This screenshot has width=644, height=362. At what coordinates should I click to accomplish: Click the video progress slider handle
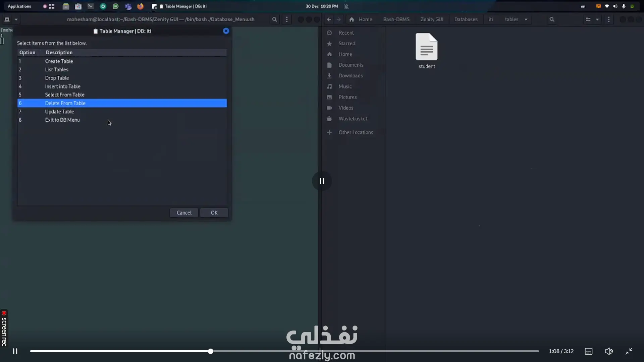[x=210, y=351]
